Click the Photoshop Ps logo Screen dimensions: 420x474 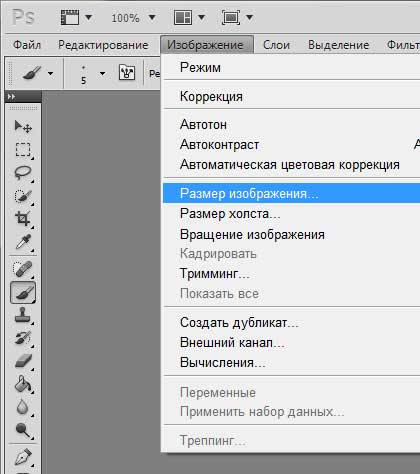point(23,17)
